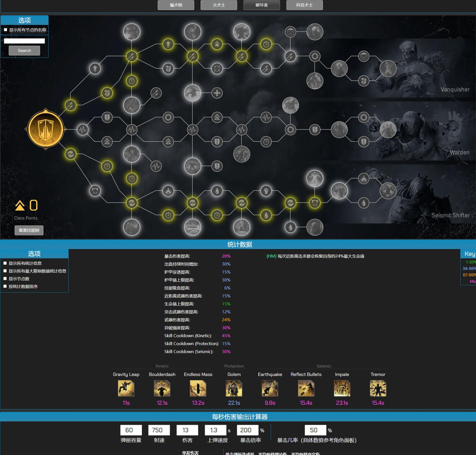Select the plus-sign health node
The width and height of the screenshot is (476, 455).
point(217,93)
